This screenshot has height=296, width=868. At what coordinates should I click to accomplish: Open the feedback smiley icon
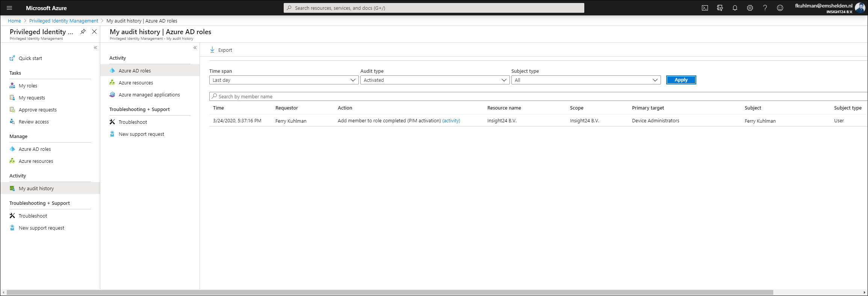(780, 8)
